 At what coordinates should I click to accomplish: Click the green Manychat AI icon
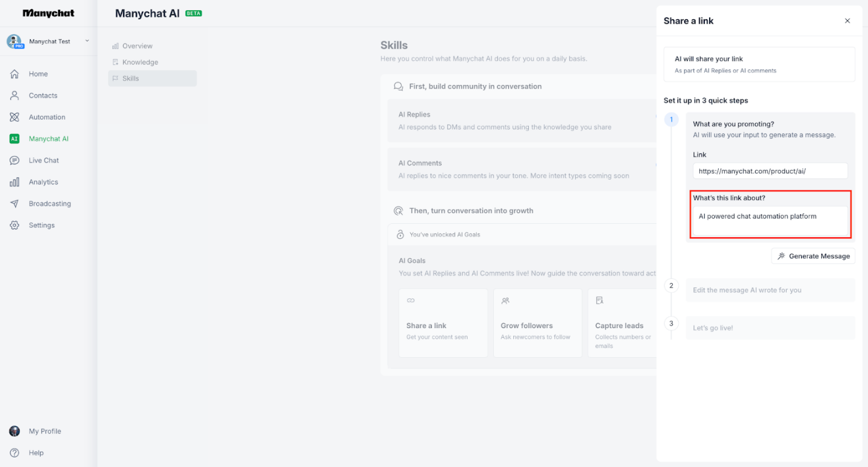click(x=15, y=138)
